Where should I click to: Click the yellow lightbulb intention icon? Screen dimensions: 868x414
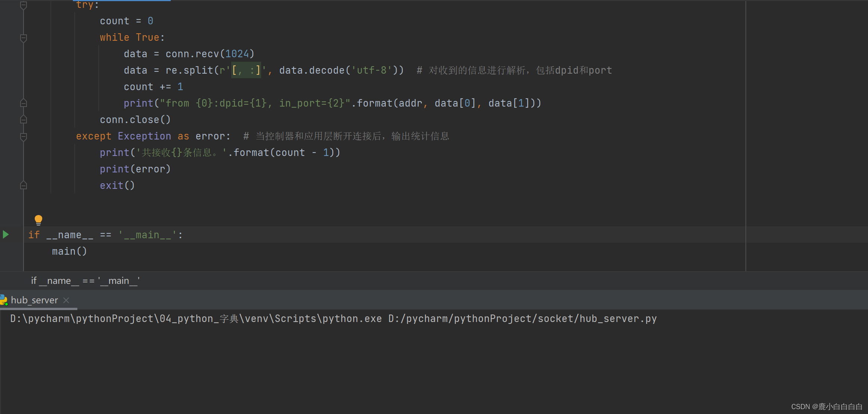[x=38, y=220]
